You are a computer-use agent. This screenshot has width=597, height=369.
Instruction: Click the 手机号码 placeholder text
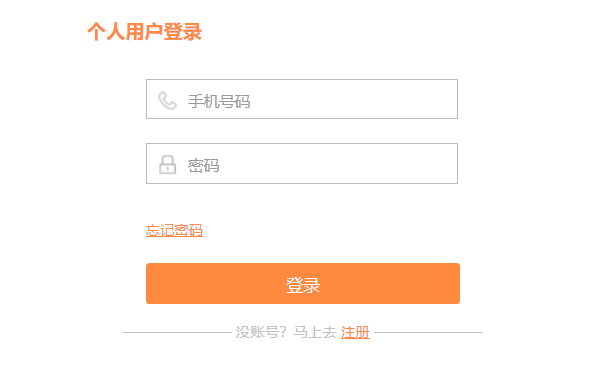click(219, 101)
